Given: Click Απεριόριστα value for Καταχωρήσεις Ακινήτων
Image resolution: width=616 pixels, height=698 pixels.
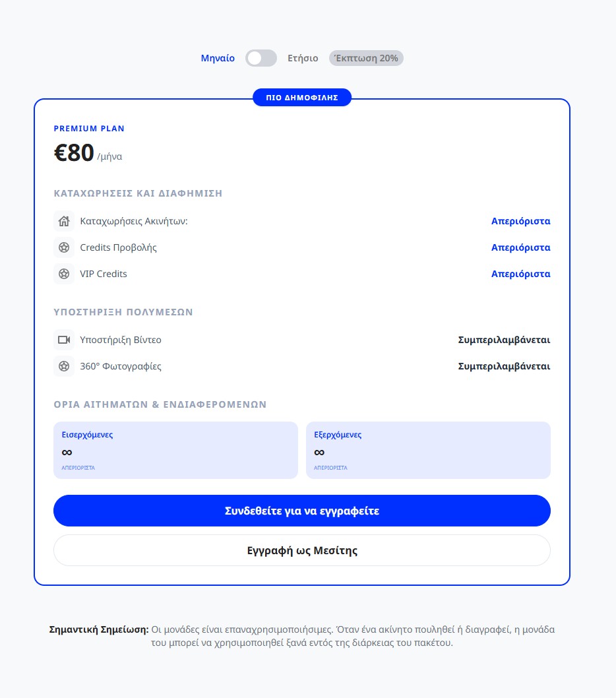Looking at the screenshot, I should [521, 221].
